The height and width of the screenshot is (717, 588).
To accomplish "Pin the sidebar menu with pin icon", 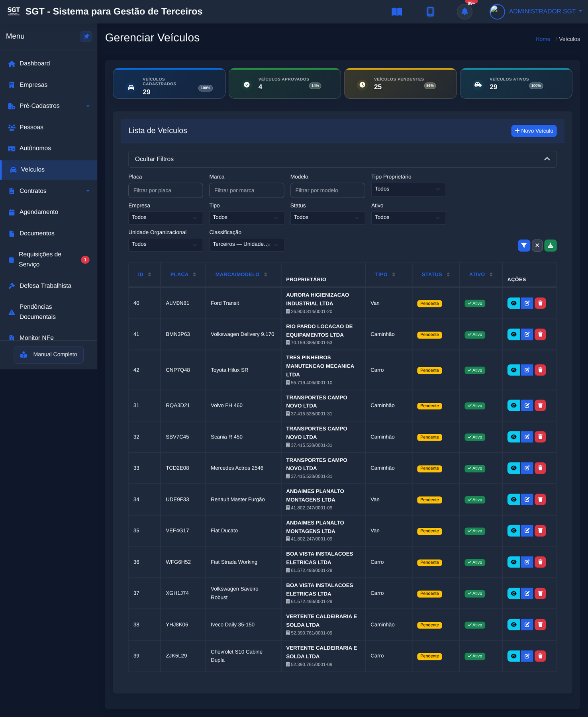I will click(86, 36).
